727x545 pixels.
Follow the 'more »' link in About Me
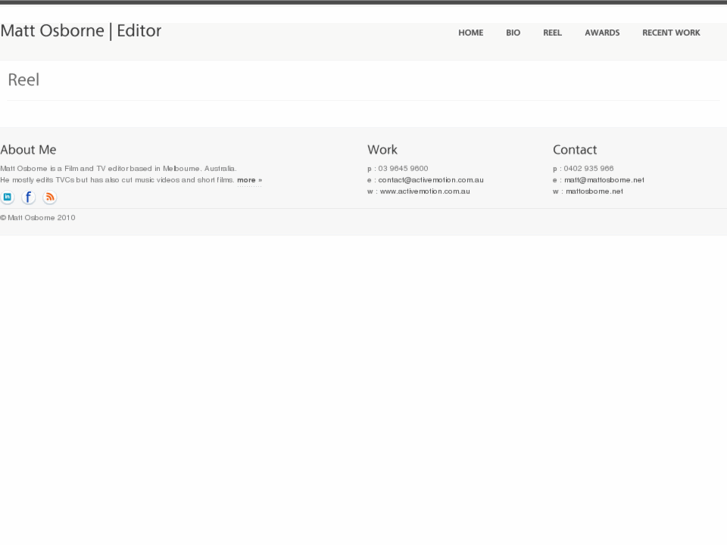click(x=249, y=180)
